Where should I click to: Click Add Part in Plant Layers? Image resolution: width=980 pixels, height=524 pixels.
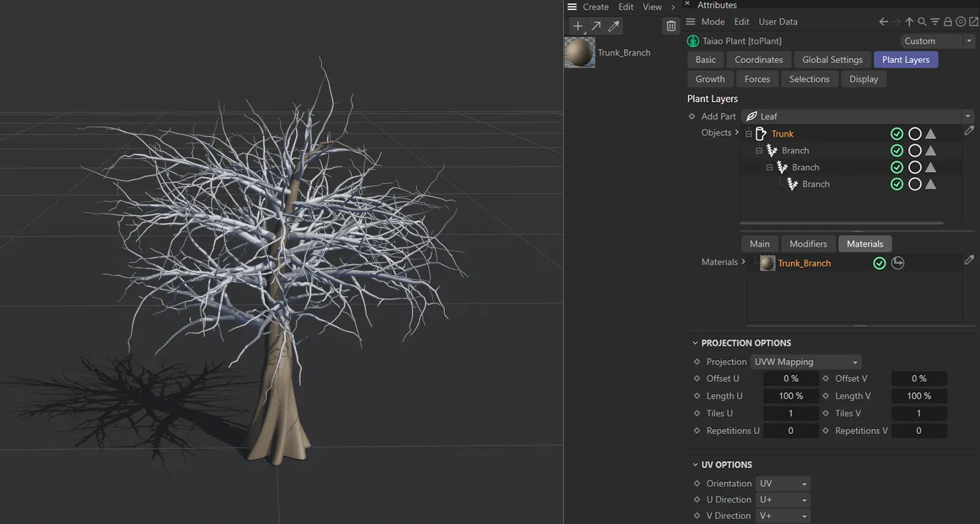(717, 116)
